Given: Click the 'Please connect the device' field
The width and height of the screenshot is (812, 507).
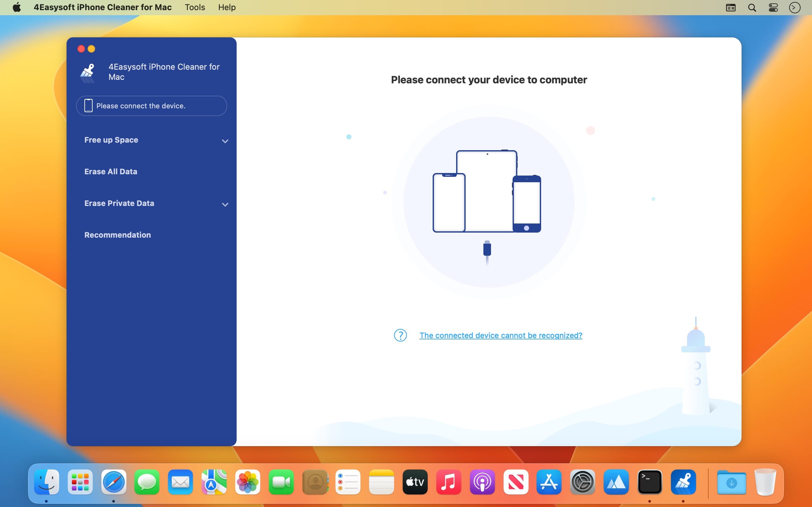Looking at the screenshot, I should pos(151,106).
